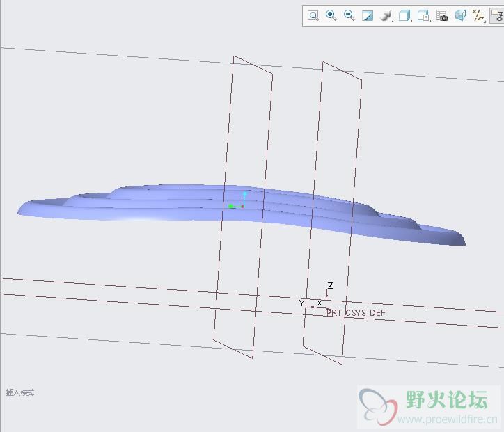Toggle perspective view
This screenshot has width=504, height=432.
pyautogui.click(x=460, y=15)
